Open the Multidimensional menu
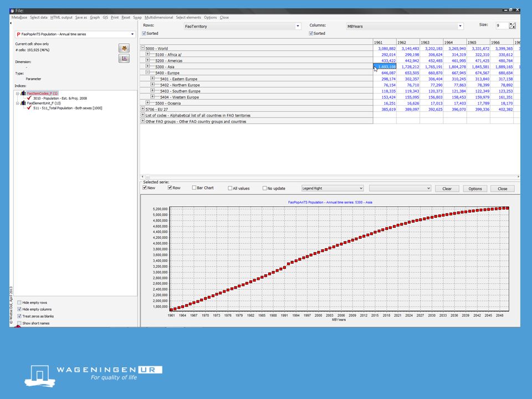Image resolution: width=532 pixels, height=399 pixels. pyautogui.click(x=159, y=17)
